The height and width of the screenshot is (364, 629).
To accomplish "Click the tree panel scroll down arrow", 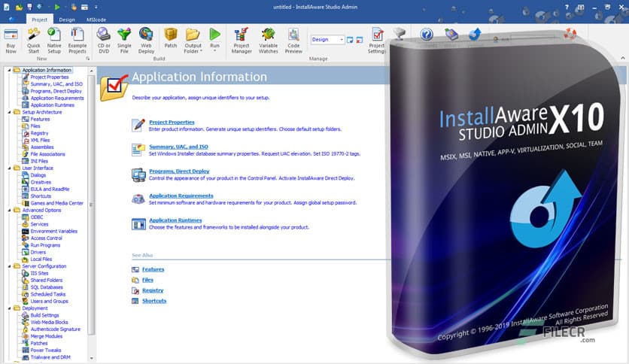I will (x=92, y=358).
